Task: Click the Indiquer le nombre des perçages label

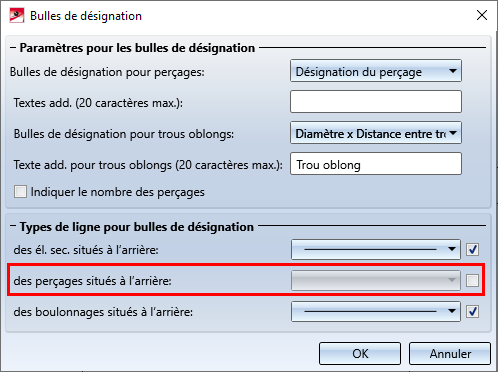Action: coord(118,192)
